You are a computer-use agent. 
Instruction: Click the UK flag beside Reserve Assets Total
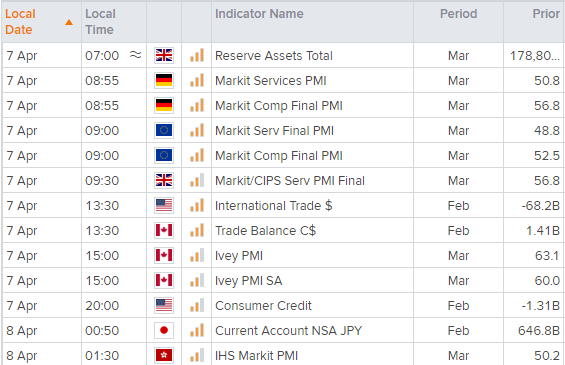[x=164, y=55]
